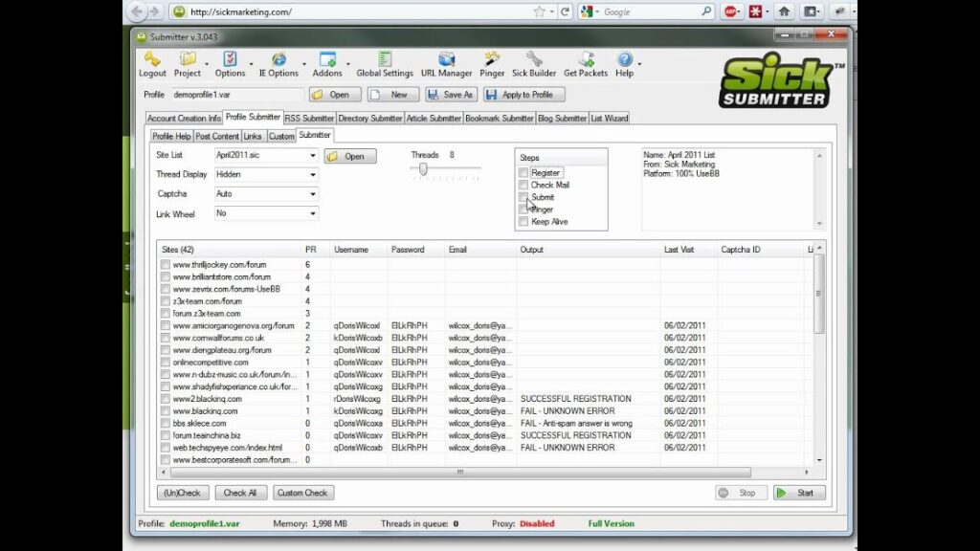The width and height of the screenshot is (980, 551).
Task: Open the Post Content sub-tab
Action: tap(217, 136)
